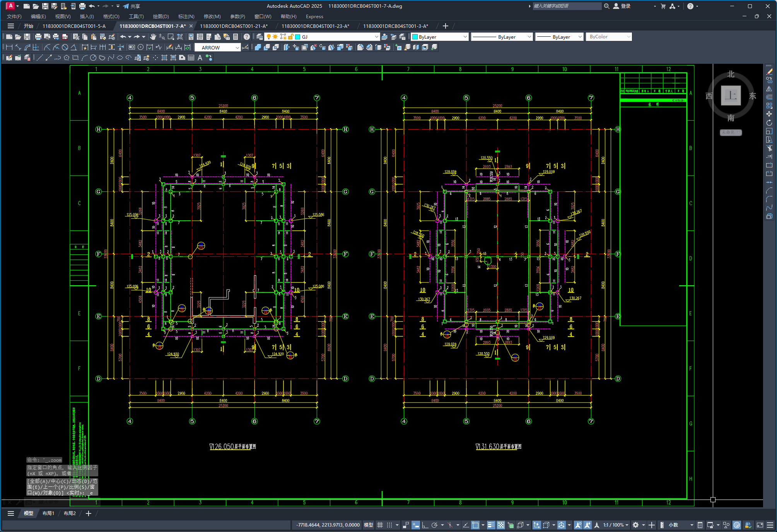Open the Layer Properties manager icon
The image size is (777, 532).
(x=260, y=37)
